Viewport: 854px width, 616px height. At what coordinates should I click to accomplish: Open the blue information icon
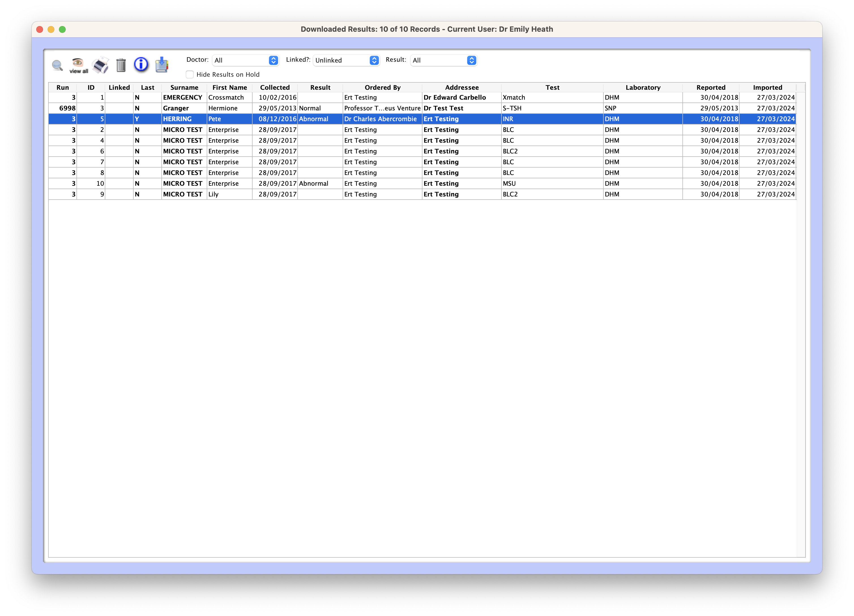(x=141, y=65)
